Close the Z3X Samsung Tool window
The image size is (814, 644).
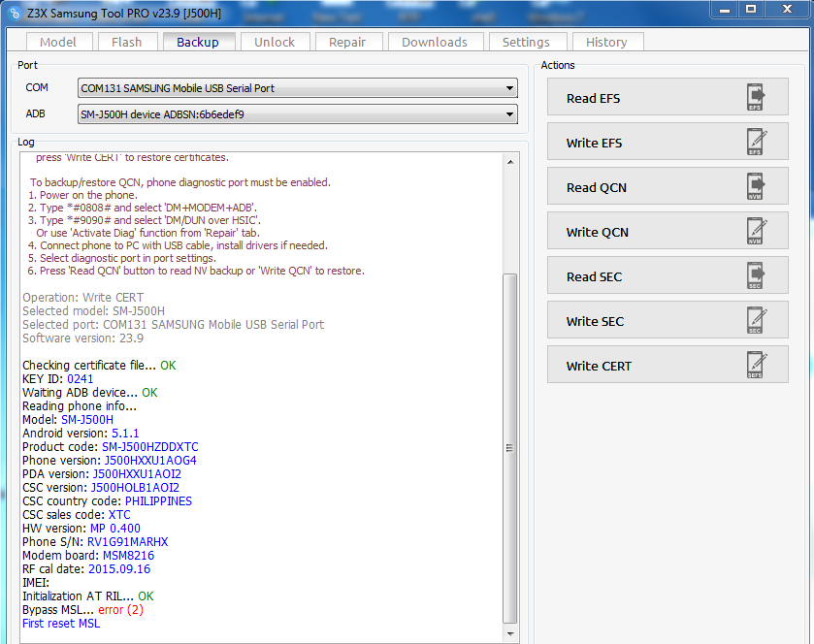point(787,10)
